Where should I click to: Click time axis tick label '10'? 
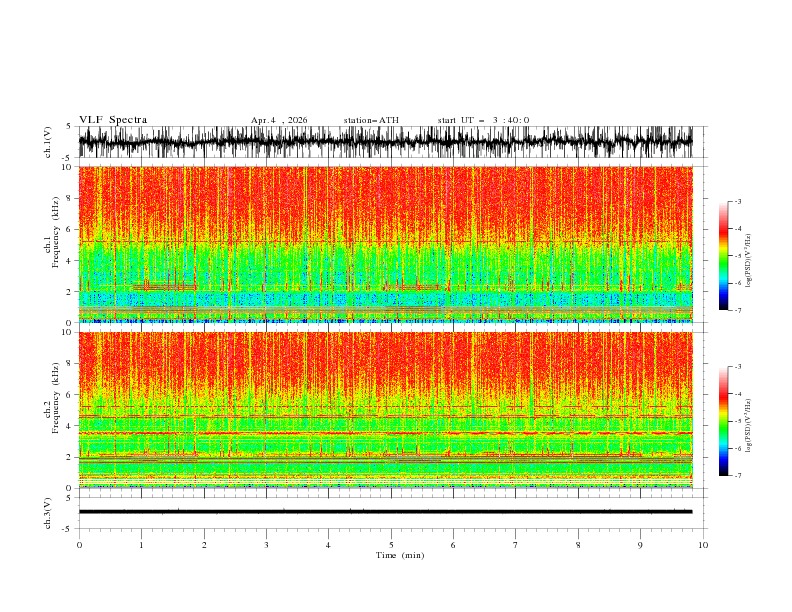click(703, 545)
